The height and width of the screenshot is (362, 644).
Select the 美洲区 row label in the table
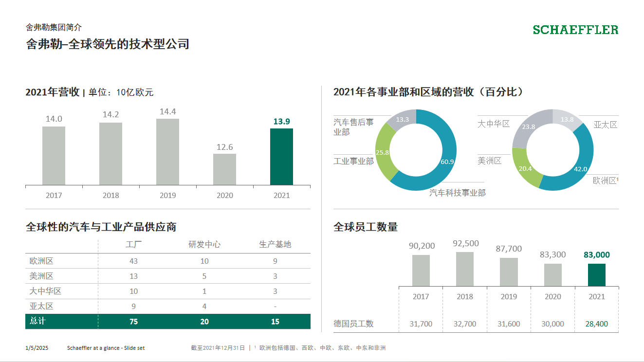pos(41,276)
